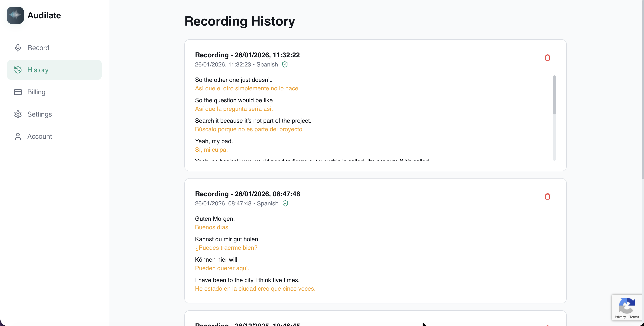This screenshot has height=326, width=644.
Task: Open the Account page from sidebar
Action: pyautogui.click(x=39, y=136)
